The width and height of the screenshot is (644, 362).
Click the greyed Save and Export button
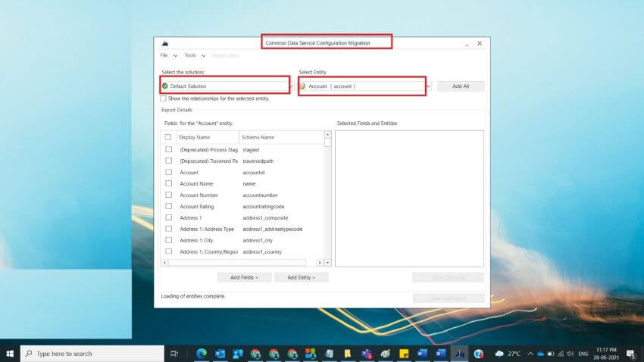(x=448, y=298)
